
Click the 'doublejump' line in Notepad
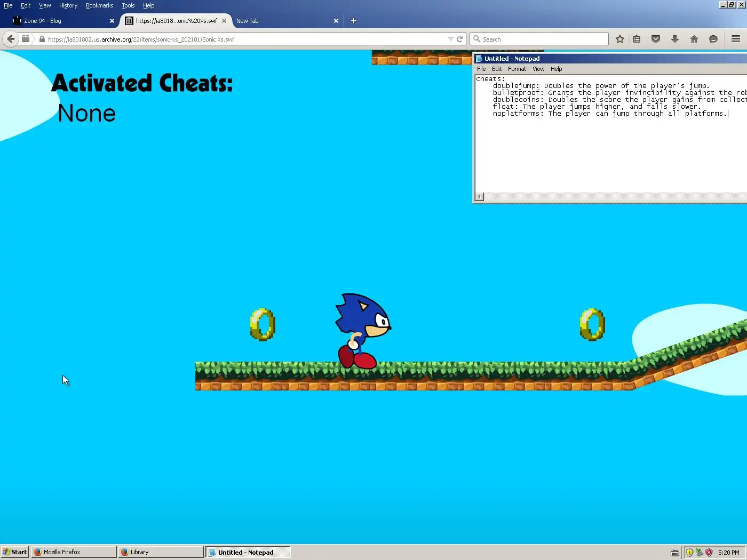601,86
